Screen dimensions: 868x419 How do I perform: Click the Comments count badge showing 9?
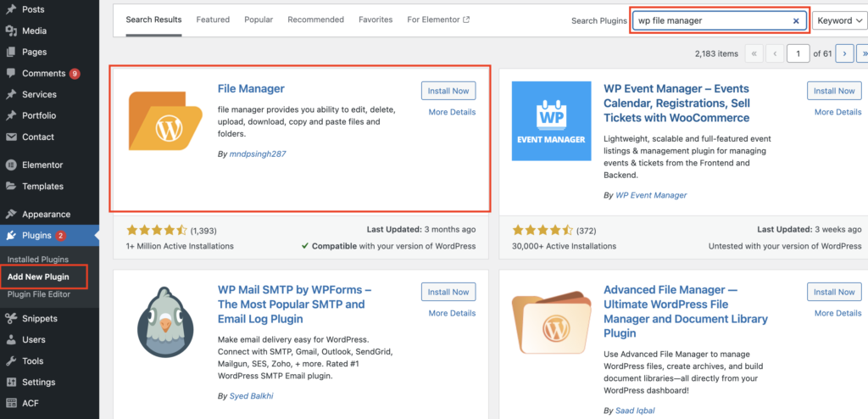click(x=75, y=73)
